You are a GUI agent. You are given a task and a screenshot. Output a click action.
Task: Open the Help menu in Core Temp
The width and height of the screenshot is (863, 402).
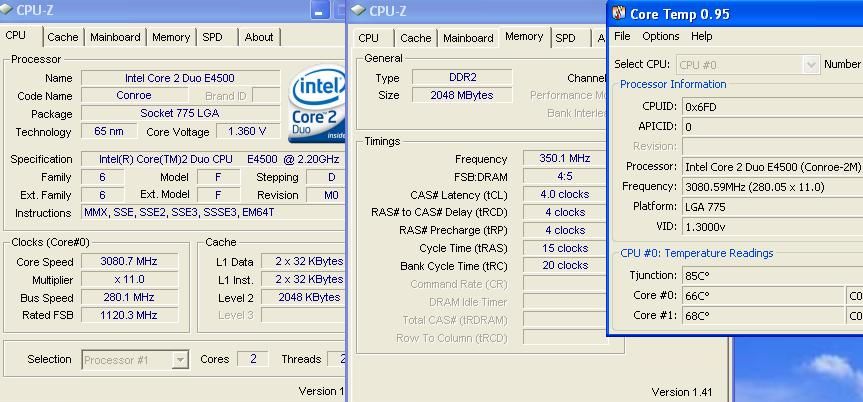click(701, 36)
